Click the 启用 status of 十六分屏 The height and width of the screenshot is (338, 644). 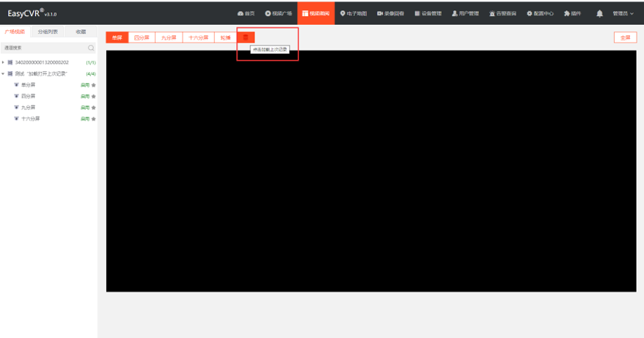pyautogui.click(x=85, y=119)
